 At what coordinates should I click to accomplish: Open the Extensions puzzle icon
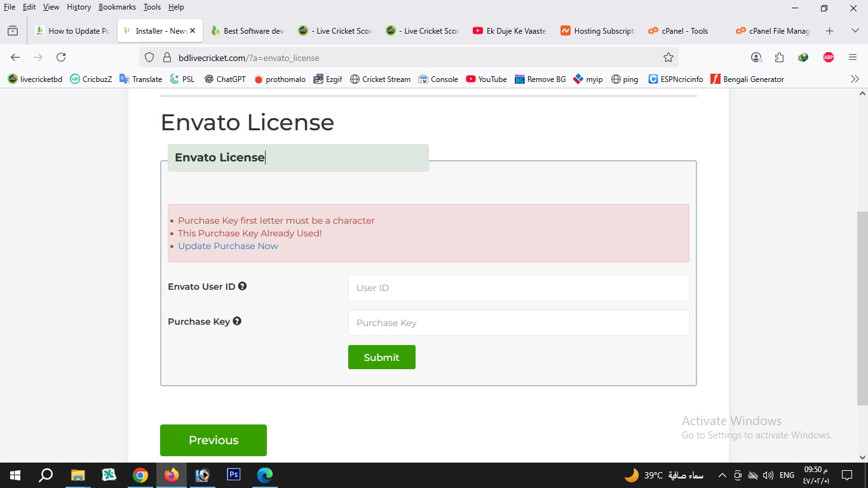(x=780, y=57)
